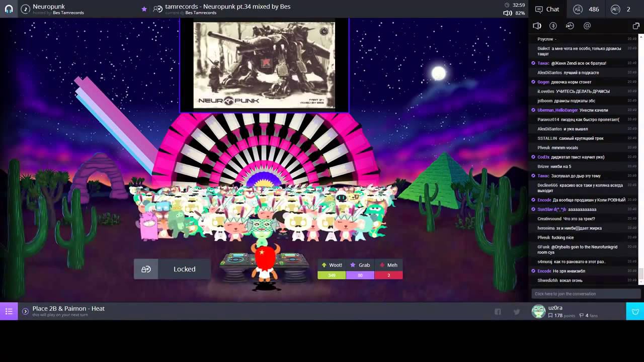
Task: Share room on Twitter
Action: [517, 312]
